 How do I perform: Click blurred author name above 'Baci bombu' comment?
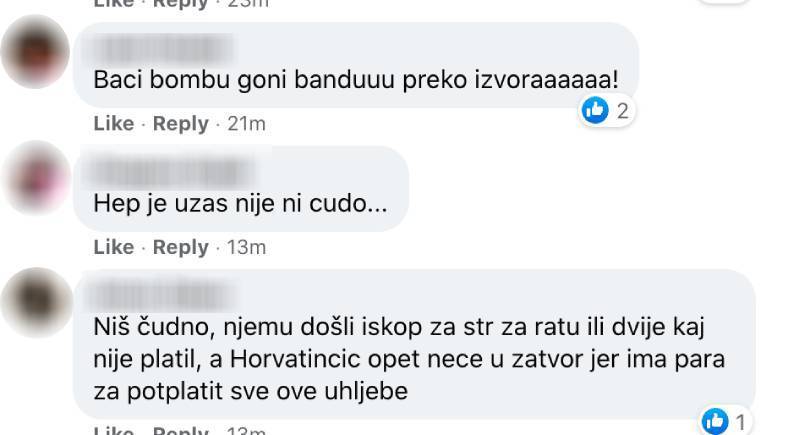click(x=164, y=50)
